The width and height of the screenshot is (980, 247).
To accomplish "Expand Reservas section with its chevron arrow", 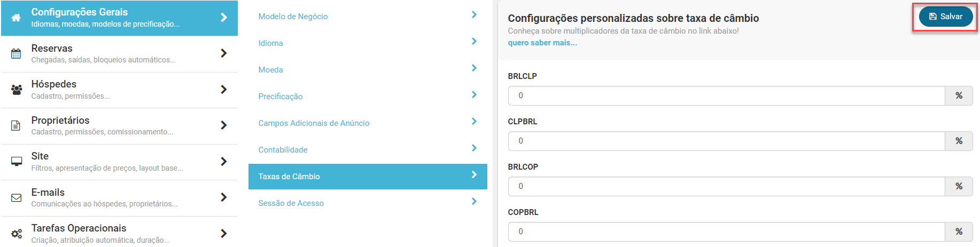I will 224,53.
